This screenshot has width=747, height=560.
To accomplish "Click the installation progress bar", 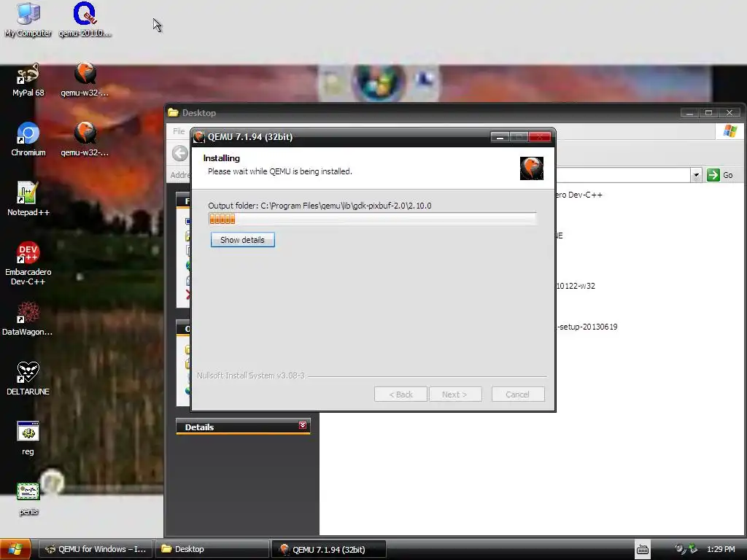I will point(372,219).
